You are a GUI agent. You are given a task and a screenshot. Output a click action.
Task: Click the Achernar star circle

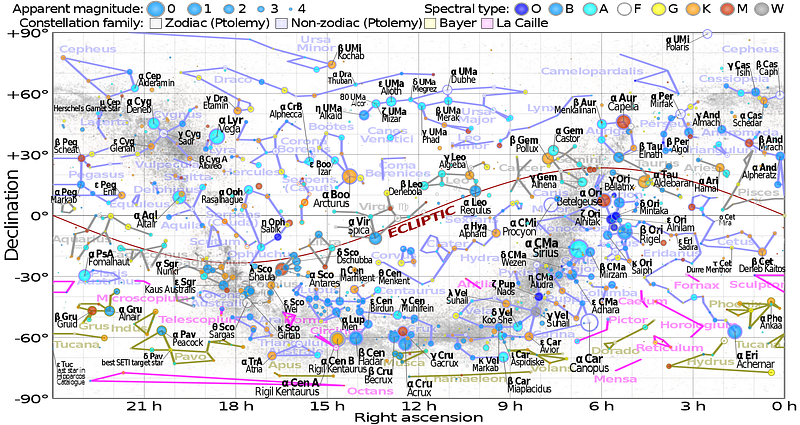point(734,332)
